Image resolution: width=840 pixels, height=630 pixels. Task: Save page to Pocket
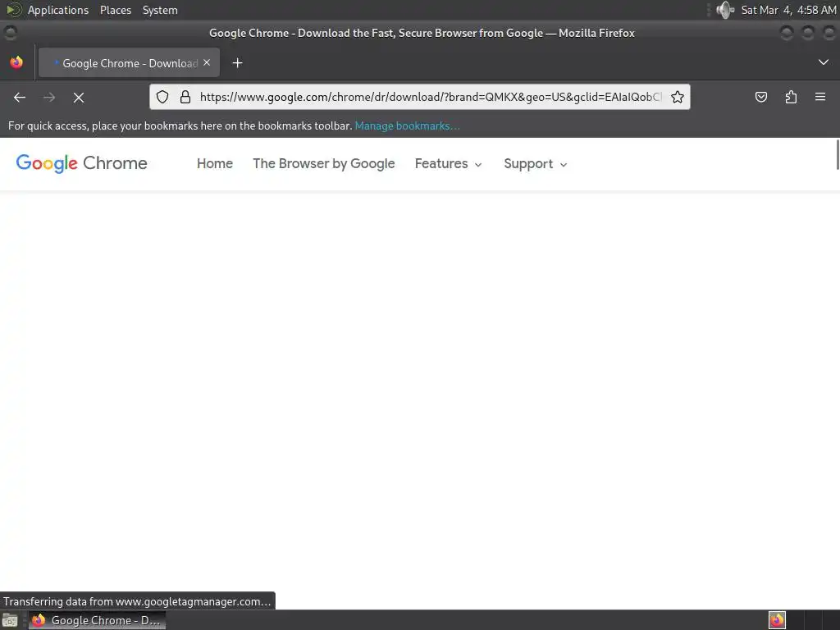tap(761, 97)
